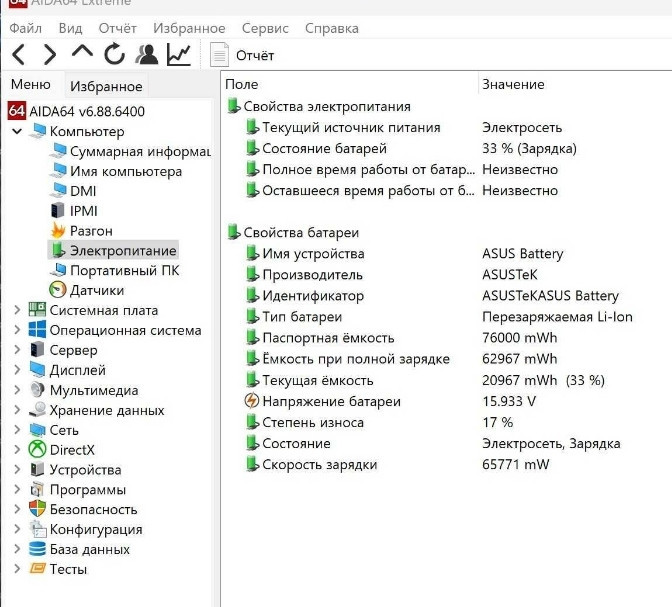Viewport: 672px width, 607px height.
Task: Click the Безопасность shield icon
Action: pyautogui.click(x=37, y=509)
